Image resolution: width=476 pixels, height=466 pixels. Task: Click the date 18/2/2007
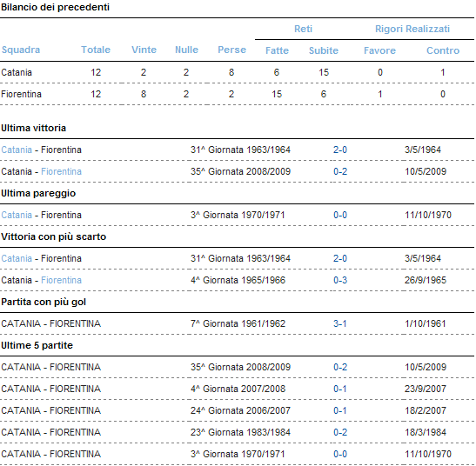tap(426, 410)
